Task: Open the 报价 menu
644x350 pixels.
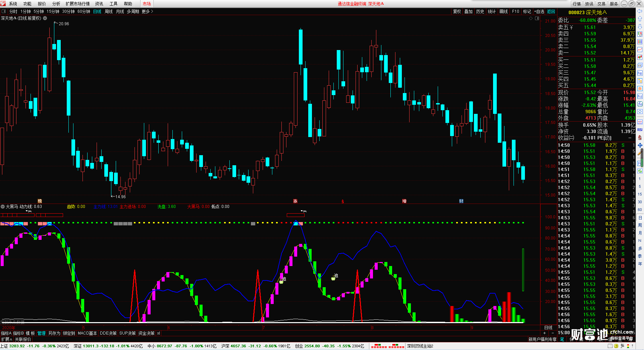Action: 42,4
